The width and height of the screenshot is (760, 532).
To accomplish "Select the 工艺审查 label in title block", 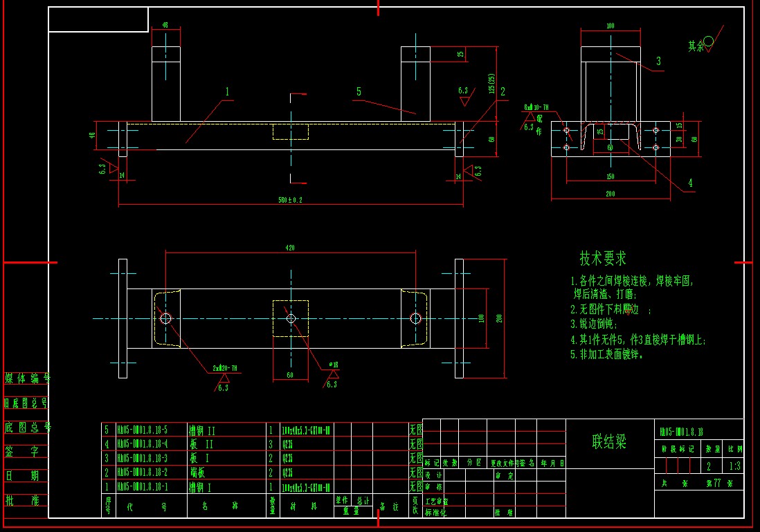I will point(436,501).
